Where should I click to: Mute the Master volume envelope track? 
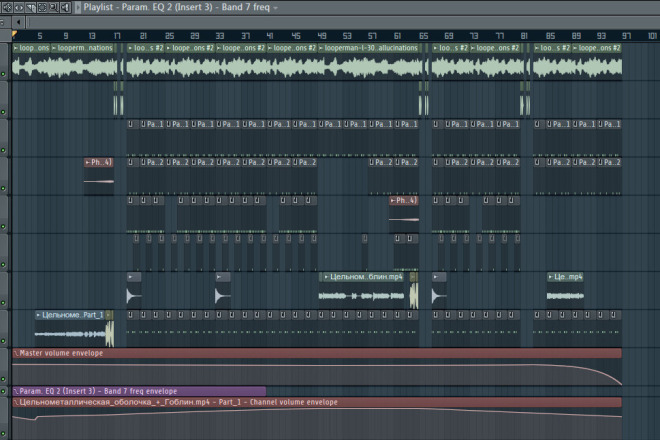3,379
